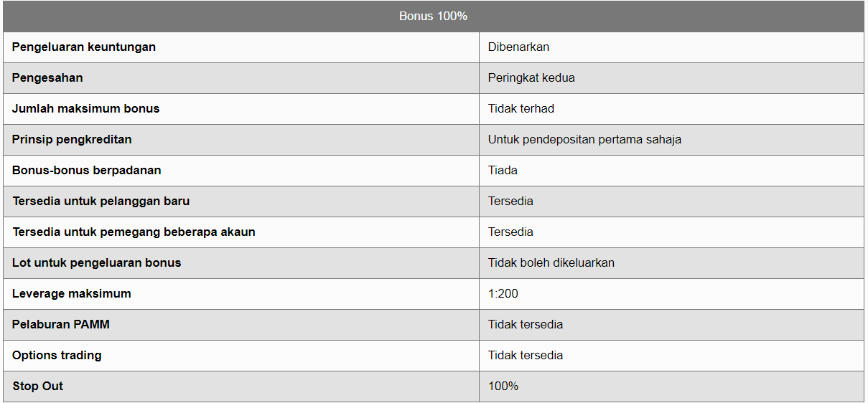Select the Pengeluaran keuntungan row label
The width and height of the screenshot is (868, 403).
(84, 47)
